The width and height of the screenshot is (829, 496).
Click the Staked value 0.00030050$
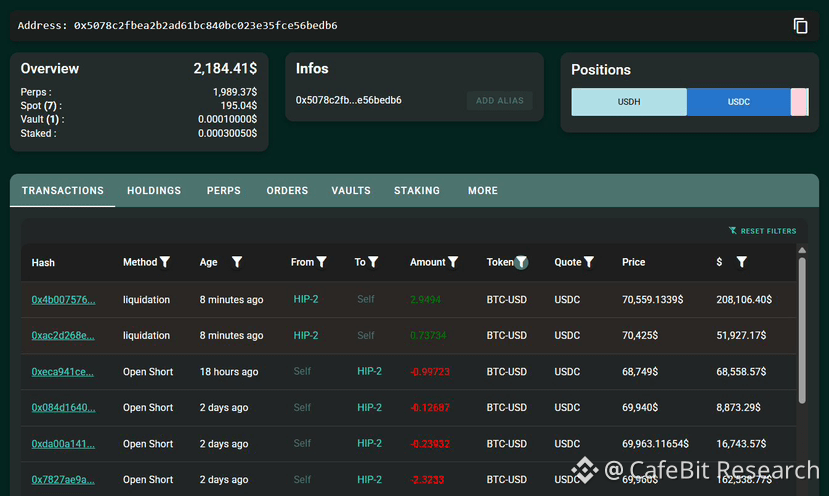[x=227, y=133]
